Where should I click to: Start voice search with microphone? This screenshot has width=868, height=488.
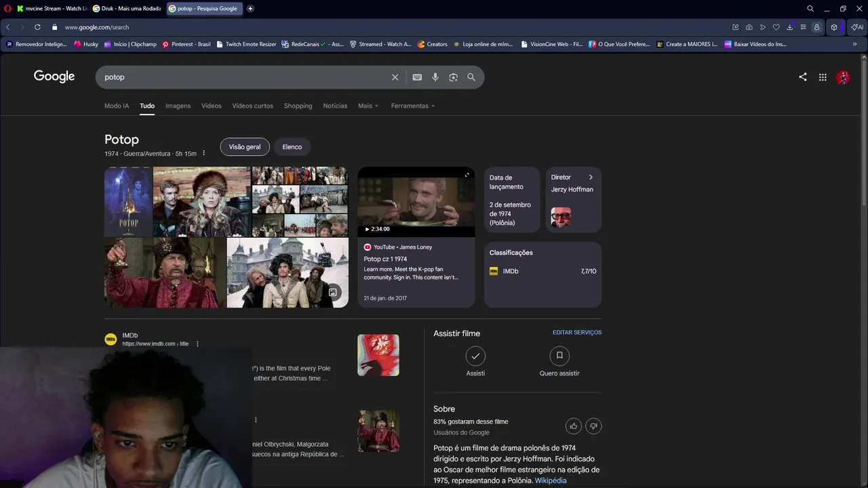(x=435, y=77)
